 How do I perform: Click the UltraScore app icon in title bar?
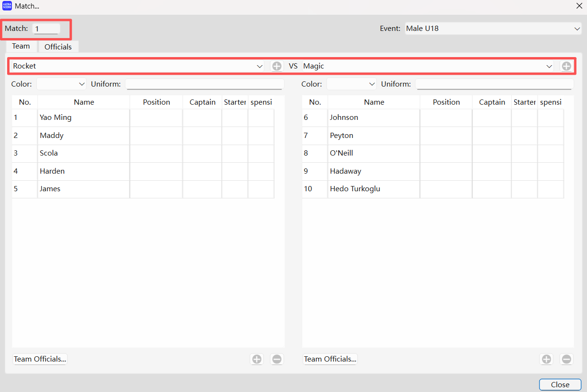pyautogui.click(x=7, y=6)
